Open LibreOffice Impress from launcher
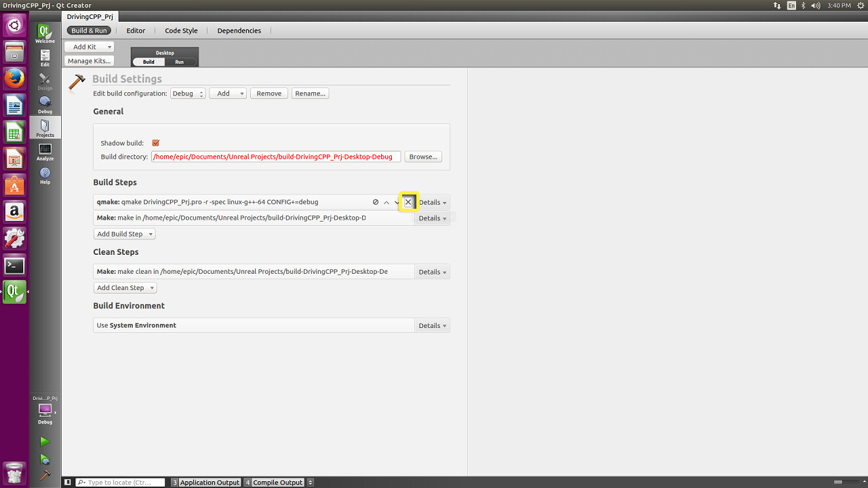Screen dimensions: 868x488 (x=14, y=159)
